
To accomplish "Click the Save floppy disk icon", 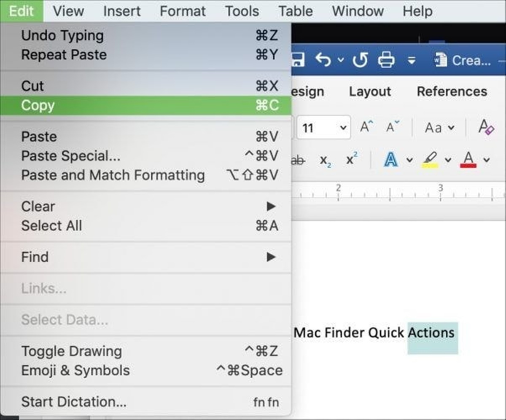I will (298, 61).
